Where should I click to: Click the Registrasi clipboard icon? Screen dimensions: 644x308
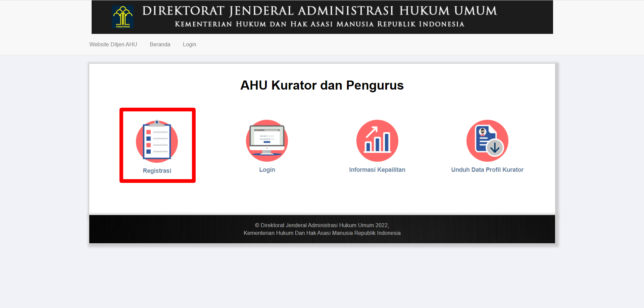tap(157, 141)
